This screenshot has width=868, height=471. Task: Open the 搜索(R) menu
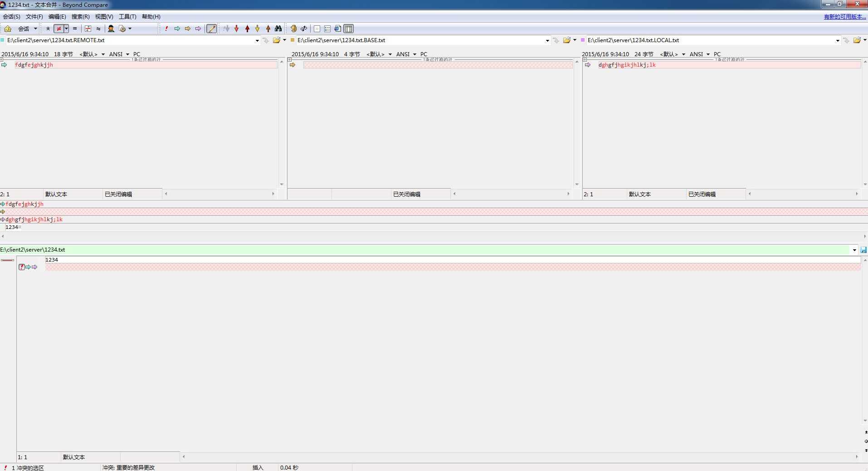point(80,17)
